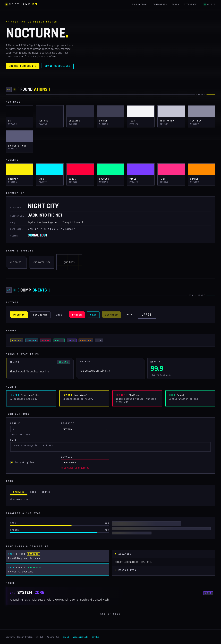The image size is (221, 644).
Task: Select the Violet accent swatch
Action: (x=141, y=174)
